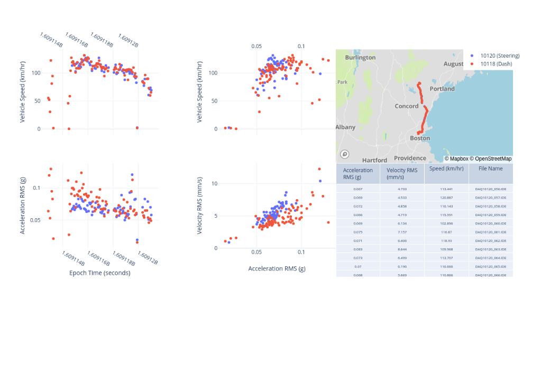Select the Speed (km/hr) table header

tap(446, 169)
